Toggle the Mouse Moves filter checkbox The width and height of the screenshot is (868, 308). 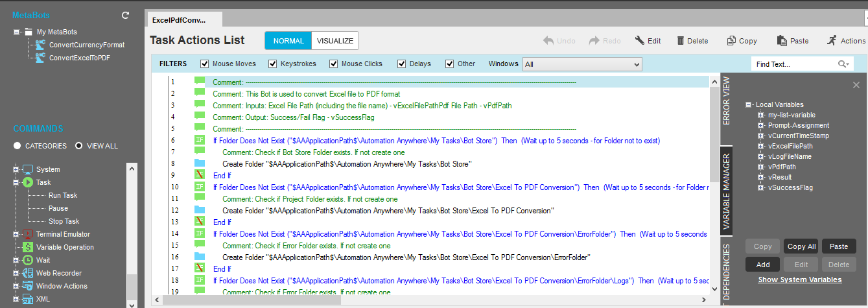pyautogui.click(x=205, y=64)
